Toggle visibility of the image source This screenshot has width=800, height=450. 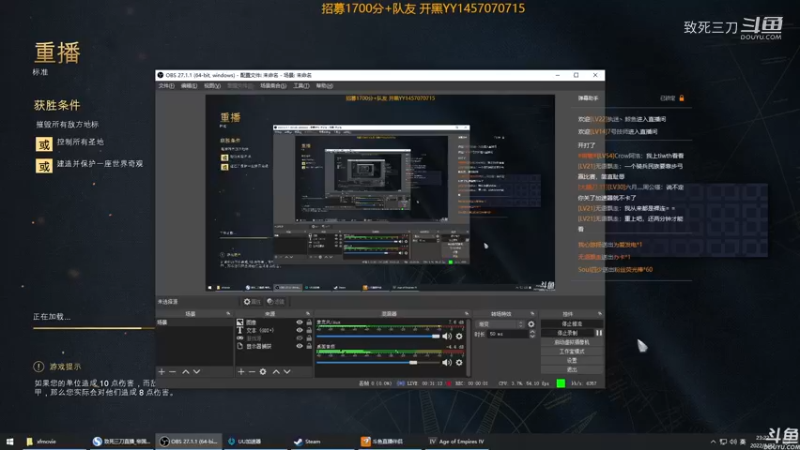click(299, 322)
